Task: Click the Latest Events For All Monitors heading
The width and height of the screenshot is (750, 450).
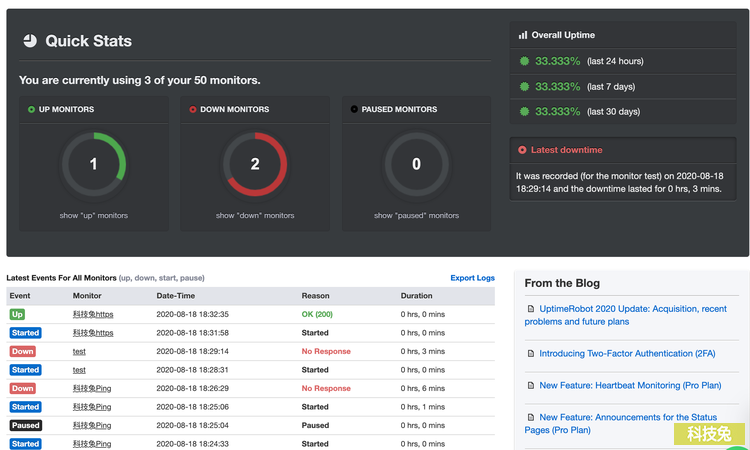Action: point(61,278)
